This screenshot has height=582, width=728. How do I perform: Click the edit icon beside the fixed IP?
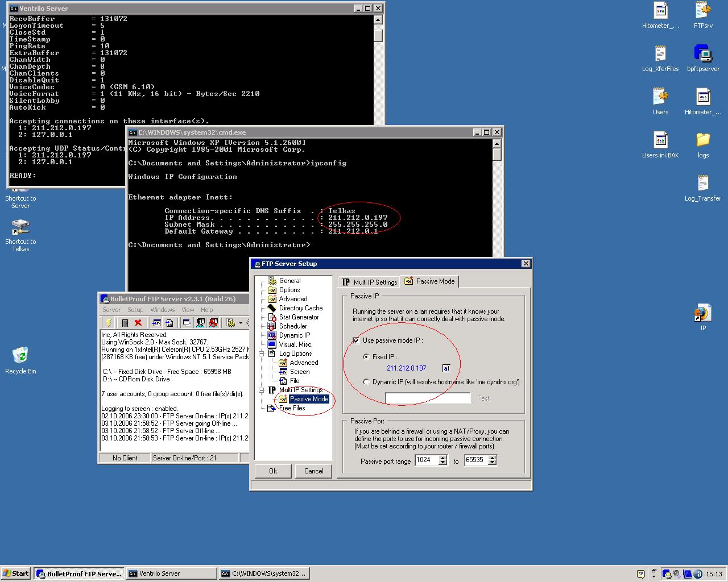click(x=446, y=368)
